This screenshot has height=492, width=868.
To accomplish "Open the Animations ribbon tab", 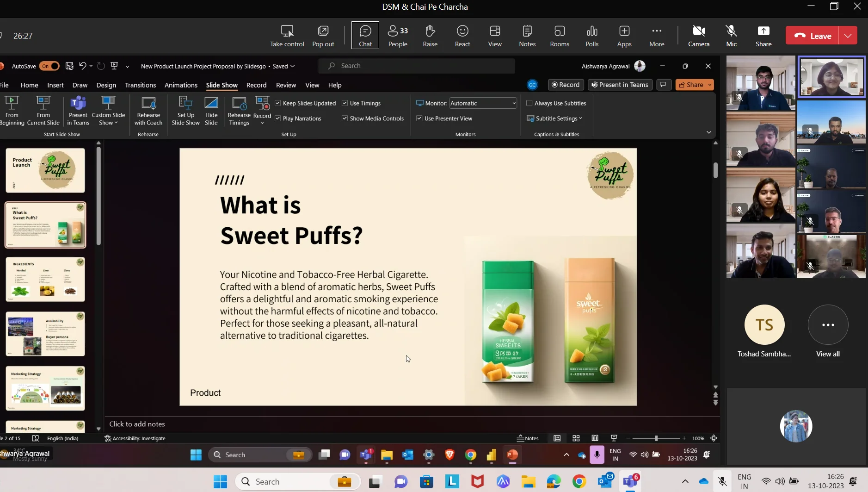I will [x=181, y=85].
